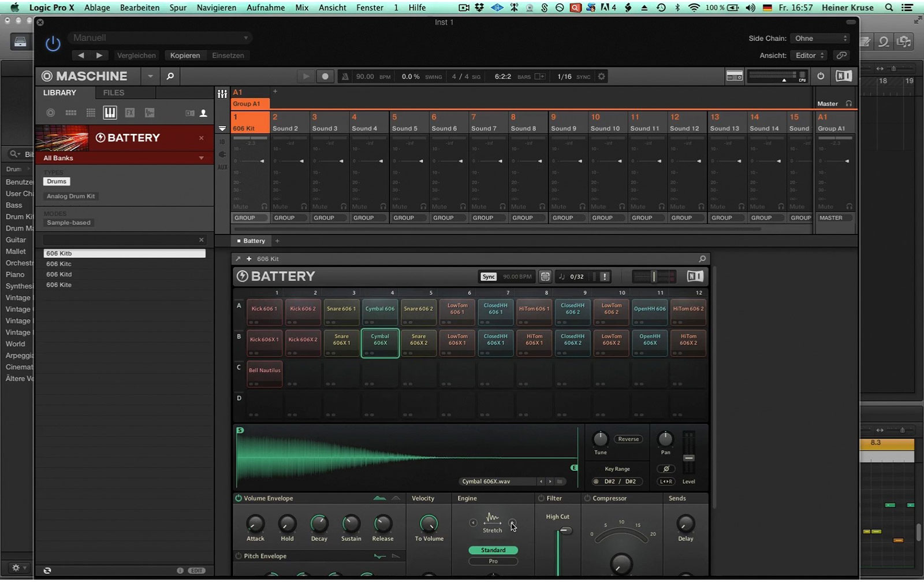Screen dimensions: 924x582
Task: Open the Maschine search magnifier
Action: click(x=170, y=76)
